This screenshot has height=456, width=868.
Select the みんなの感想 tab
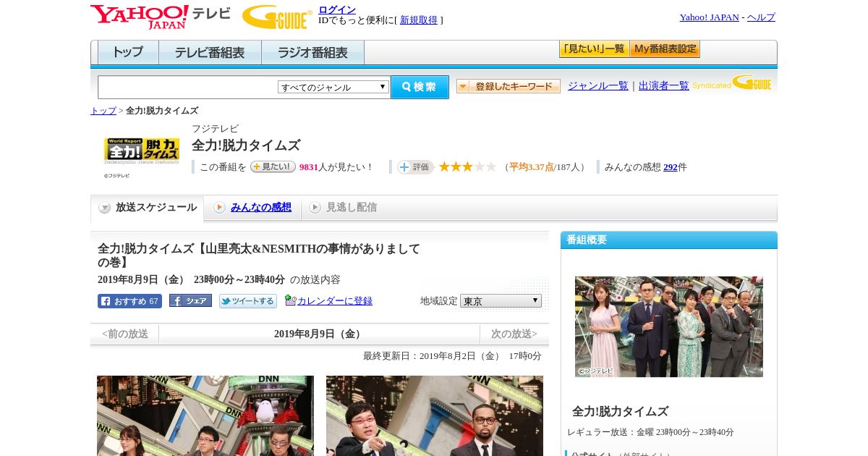[252, 208]
